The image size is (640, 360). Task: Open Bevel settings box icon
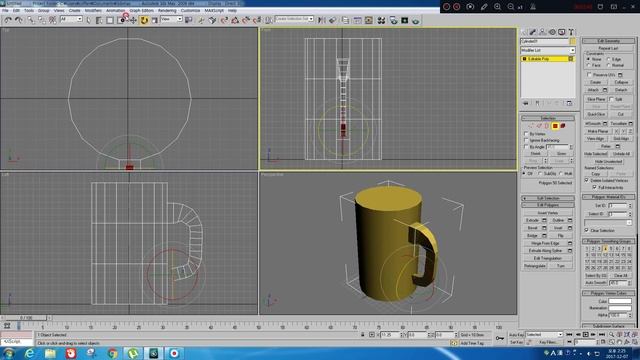click(544, 228)
